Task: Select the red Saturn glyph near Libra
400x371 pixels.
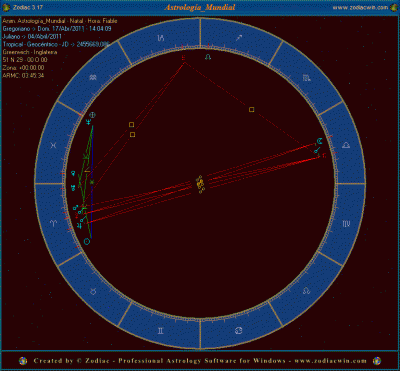Action: tap(323, 155)
